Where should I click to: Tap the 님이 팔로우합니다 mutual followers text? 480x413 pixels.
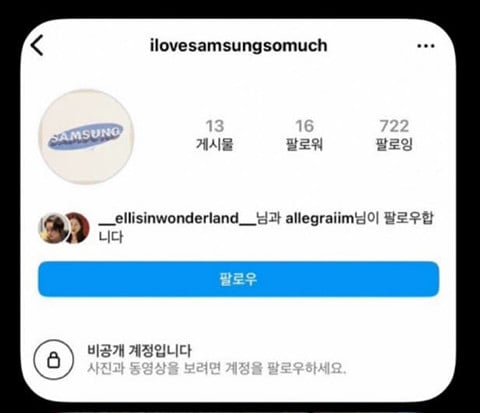(x=393, y=218)
